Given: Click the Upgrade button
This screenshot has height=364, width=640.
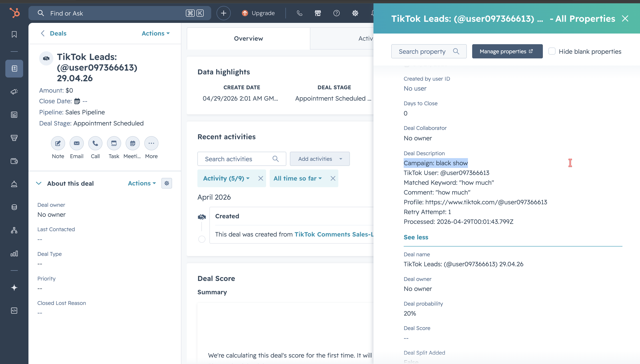Looking at the screenshot, I should click(258, 13).
